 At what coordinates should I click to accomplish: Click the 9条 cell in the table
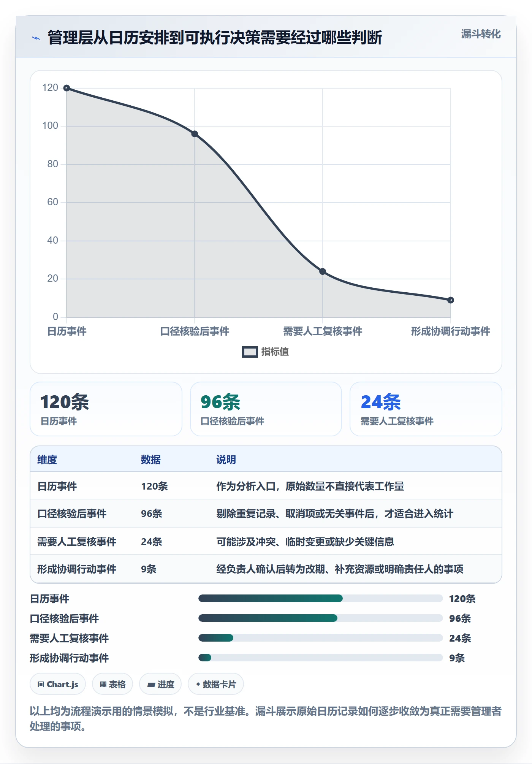pos(149,569)
